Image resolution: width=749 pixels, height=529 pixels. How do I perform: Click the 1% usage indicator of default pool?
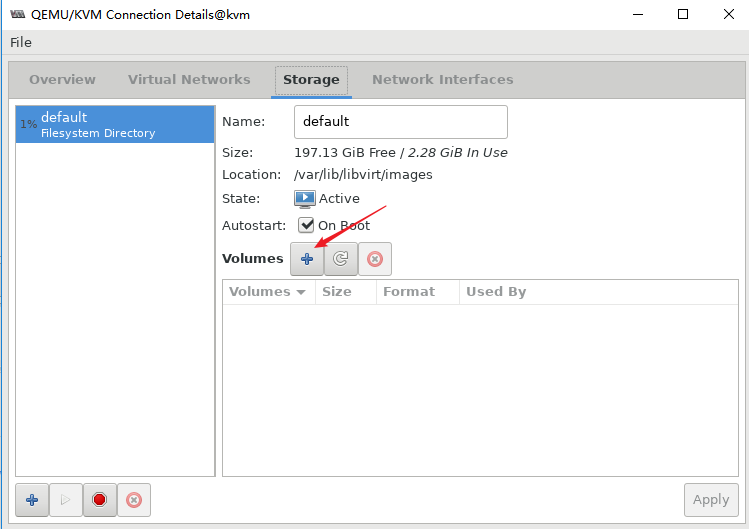pyautogui.click(x=28, y=124)
